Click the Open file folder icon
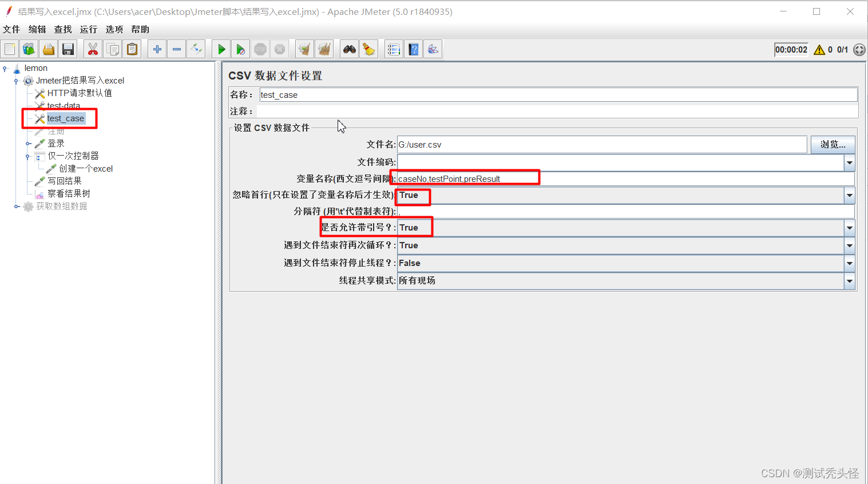Screen dimensions: 868x484 point(49,49)
